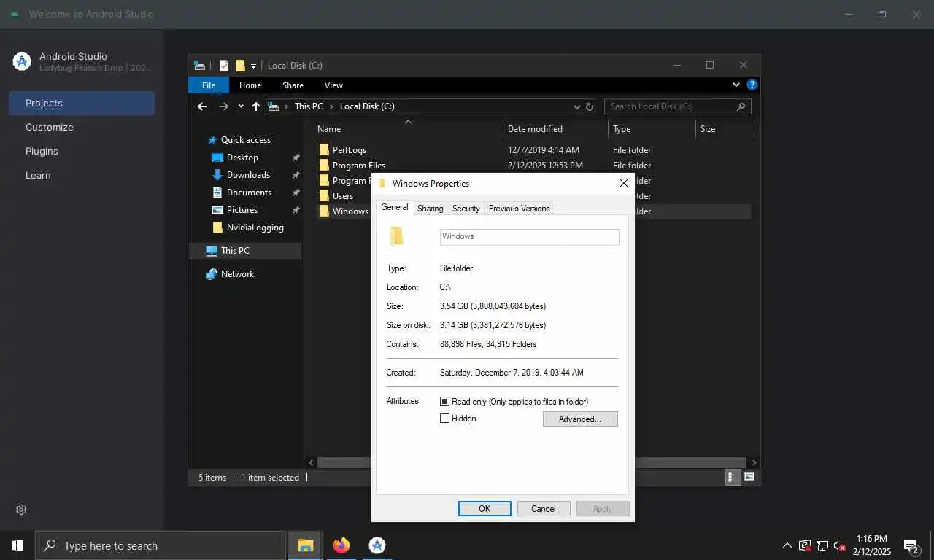934x560 pixels.
Task: Click This PC in address breadcrumb
Action: click(x=309, y=106)
